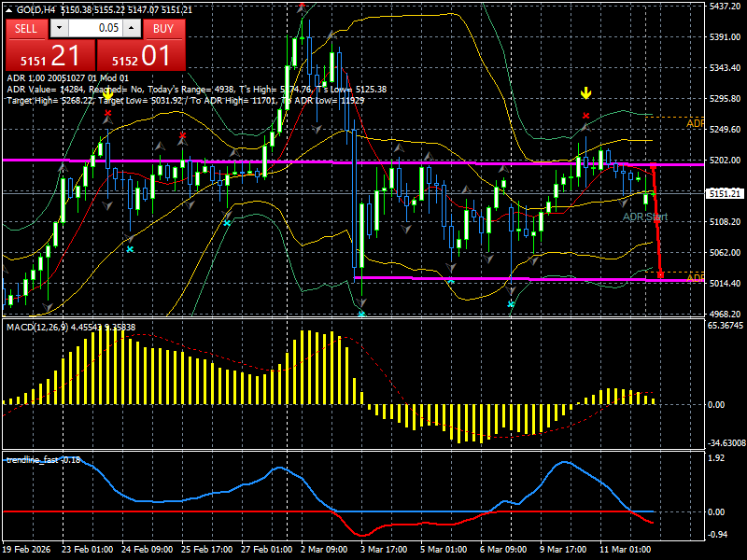This screenshot has width=747, height=560.
Task: Focus the 0.05 lot volume field
Action: (96, 29)
